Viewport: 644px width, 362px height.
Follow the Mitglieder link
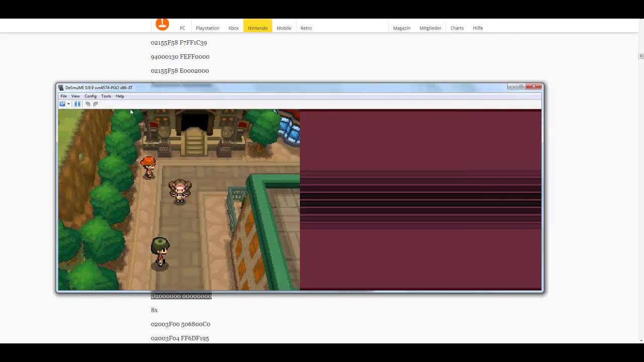pyautogui.click(x=430, y=28)
